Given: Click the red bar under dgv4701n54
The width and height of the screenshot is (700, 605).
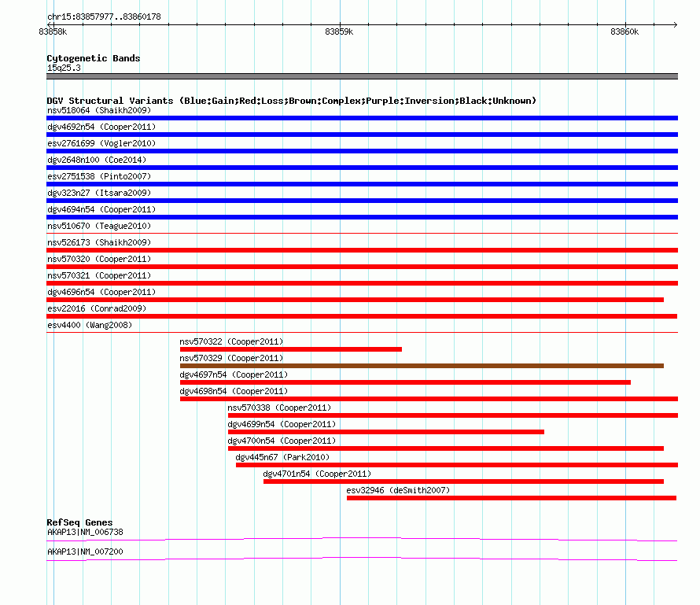Looking at the screenshot, I should click(x=463, y=481).
